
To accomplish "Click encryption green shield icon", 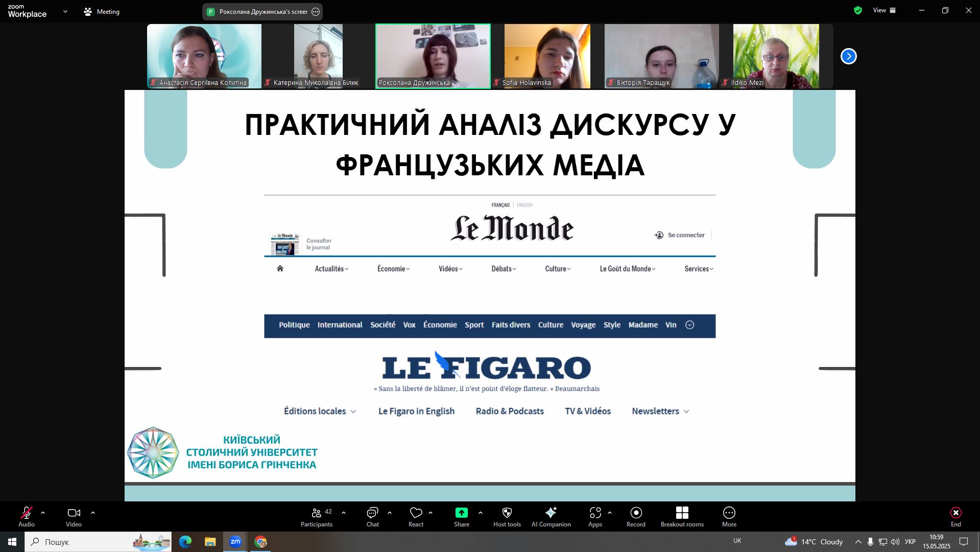I will click(858, 10).
